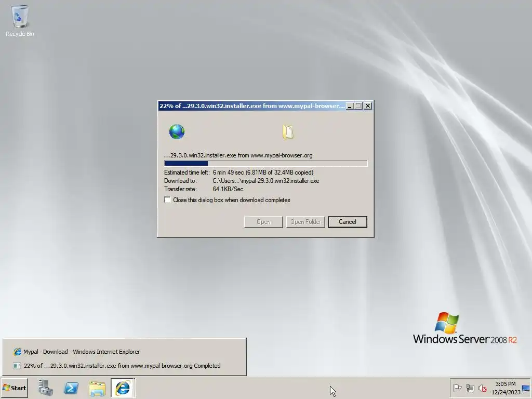Screen dimensions: 532x399
Task: Cancel the installer download
Action: coord(348,222)
